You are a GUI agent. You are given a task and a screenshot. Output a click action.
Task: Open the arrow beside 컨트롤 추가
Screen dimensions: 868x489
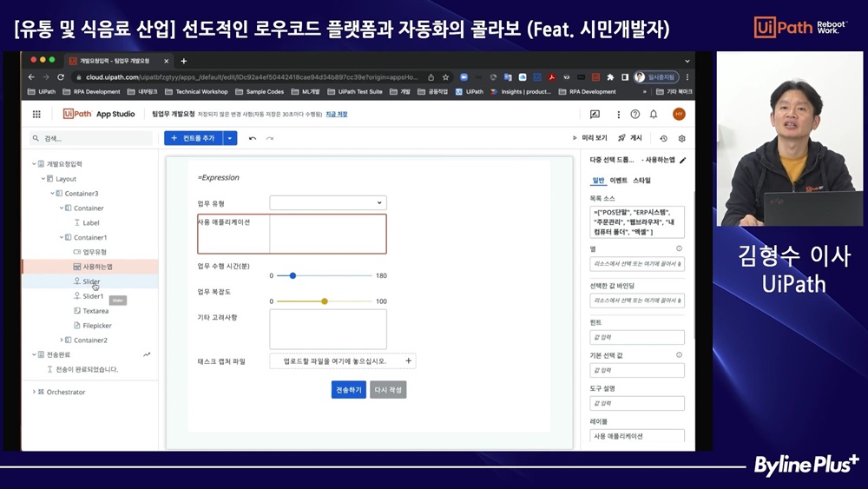coord(230,138)
